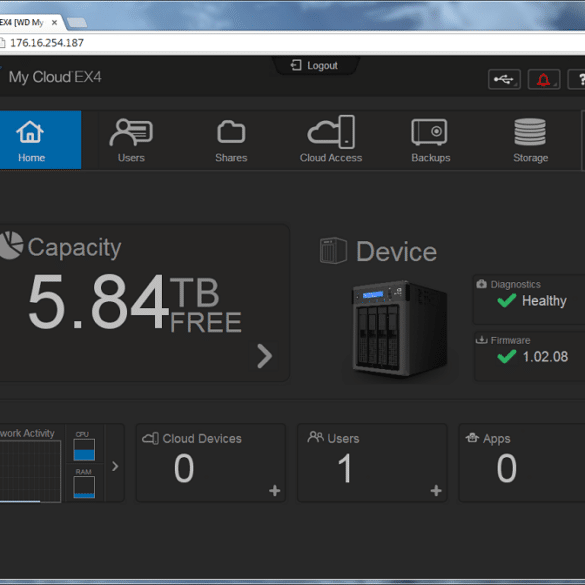The height and width of the screenshot is (585, 585).
Task: Click the CPU usage gauge
Action: coord(84,450)
